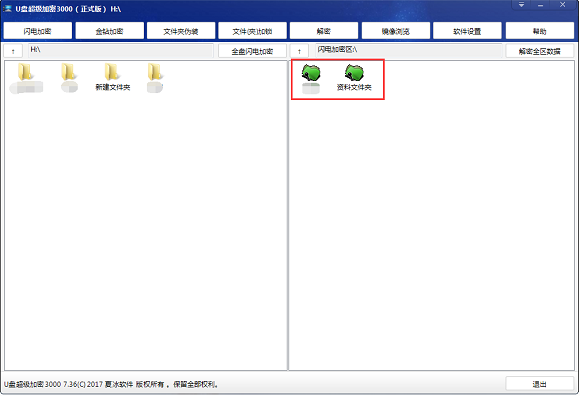Open 文件夹伪装 function
580x396 pixels.
tap(181, 31)
